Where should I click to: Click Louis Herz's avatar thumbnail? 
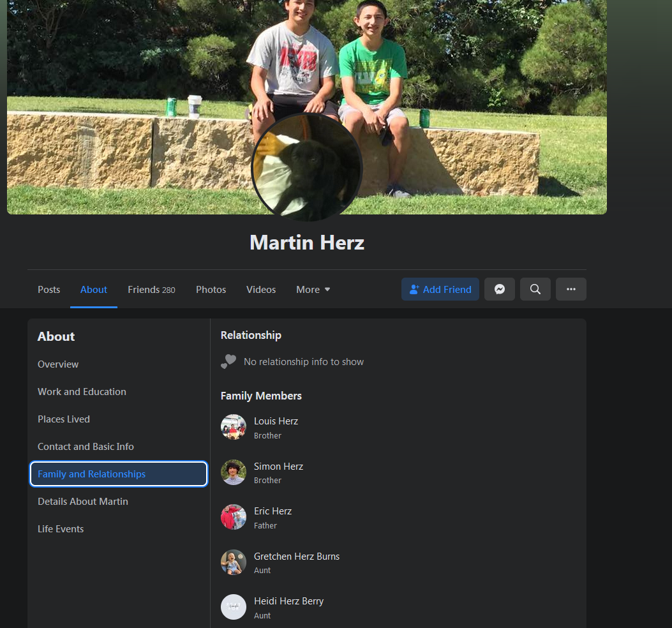(x=234, y=427)
